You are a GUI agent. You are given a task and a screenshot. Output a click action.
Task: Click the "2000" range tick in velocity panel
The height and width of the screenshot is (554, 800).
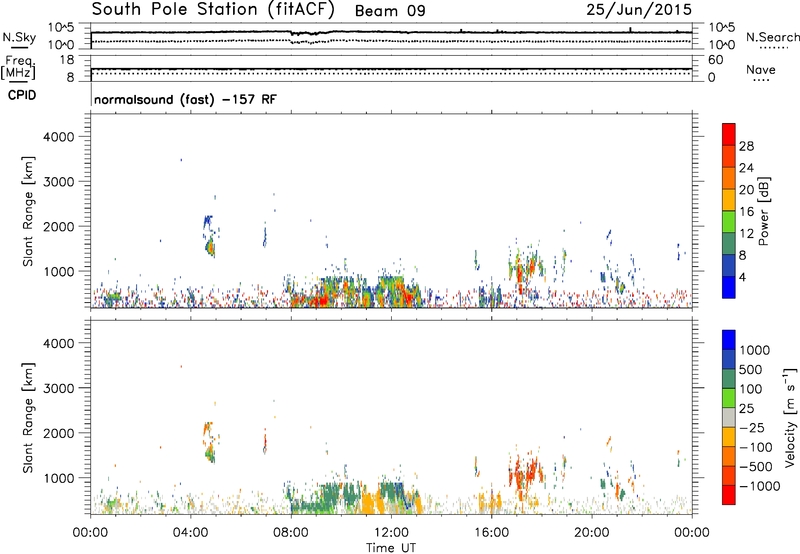[58, 433]
